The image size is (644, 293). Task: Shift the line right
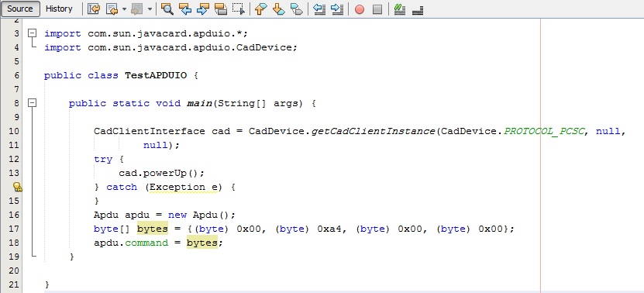tap(337, 9)
